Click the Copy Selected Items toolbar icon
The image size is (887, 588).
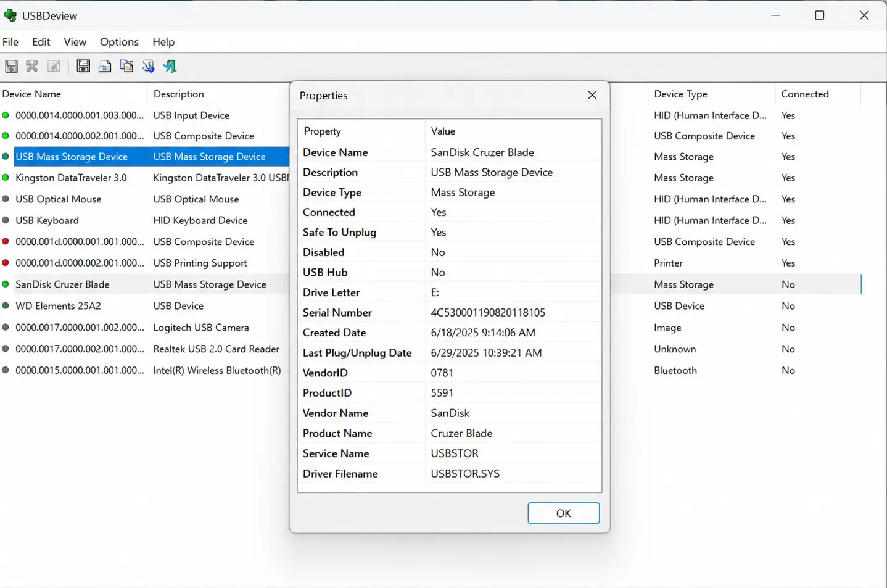pos(126,66)
